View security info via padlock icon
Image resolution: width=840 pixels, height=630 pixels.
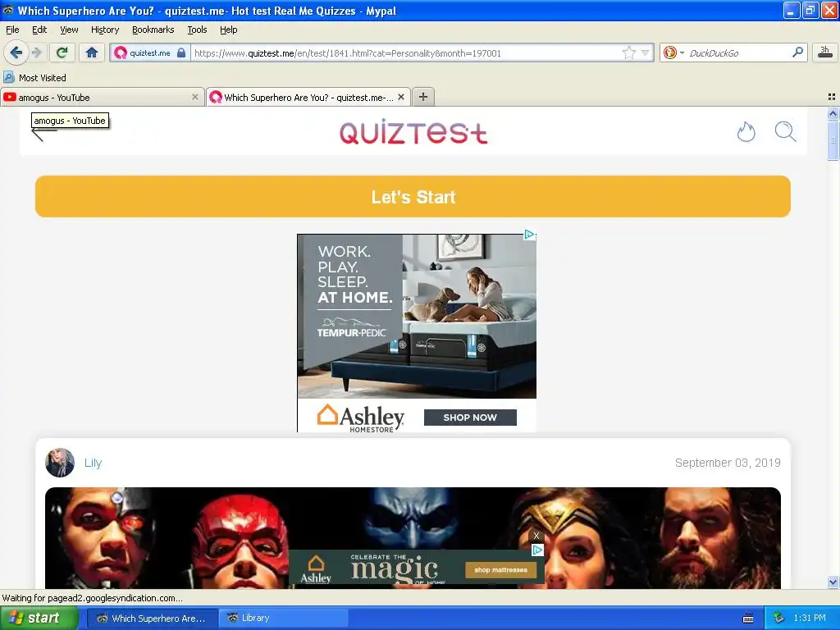pos(181,52)
